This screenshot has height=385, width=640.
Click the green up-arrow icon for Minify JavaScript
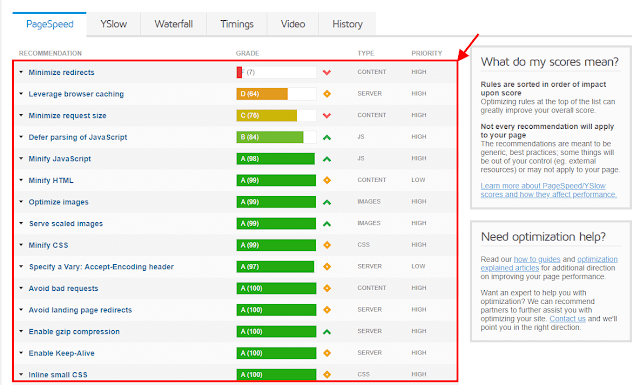(x=327, y=159)
